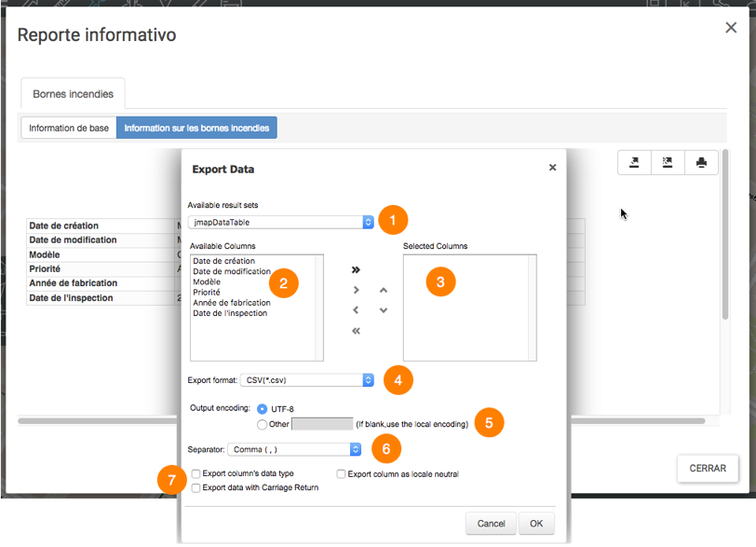Select Modèle in Available Columns list

[207, 281]
